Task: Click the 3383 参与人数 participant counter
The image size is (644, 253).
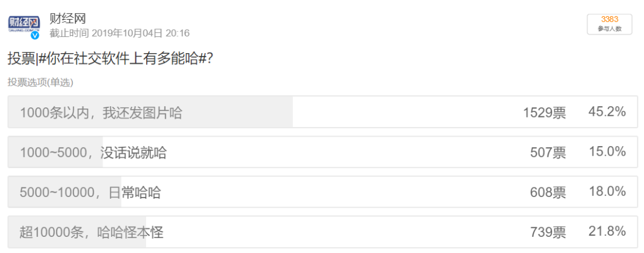Action: click(x=609, y=24)
